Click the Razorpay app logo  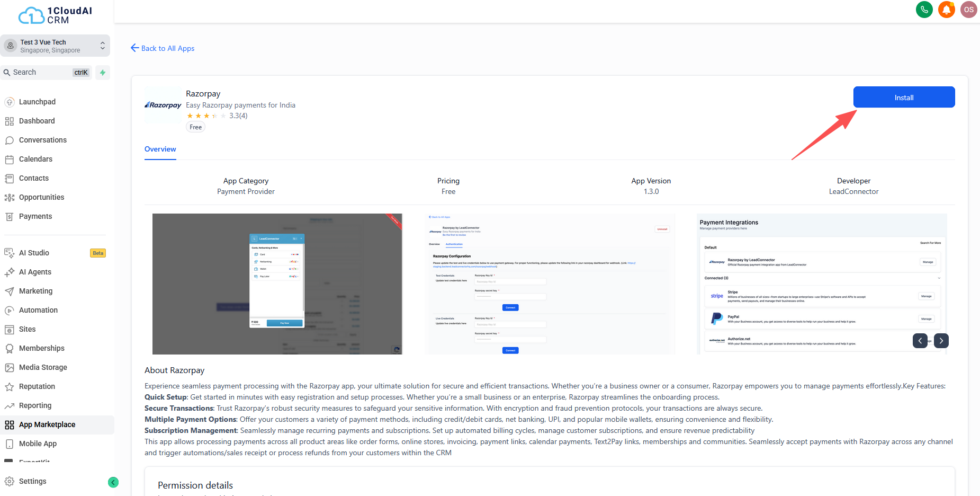pos(163,105)
